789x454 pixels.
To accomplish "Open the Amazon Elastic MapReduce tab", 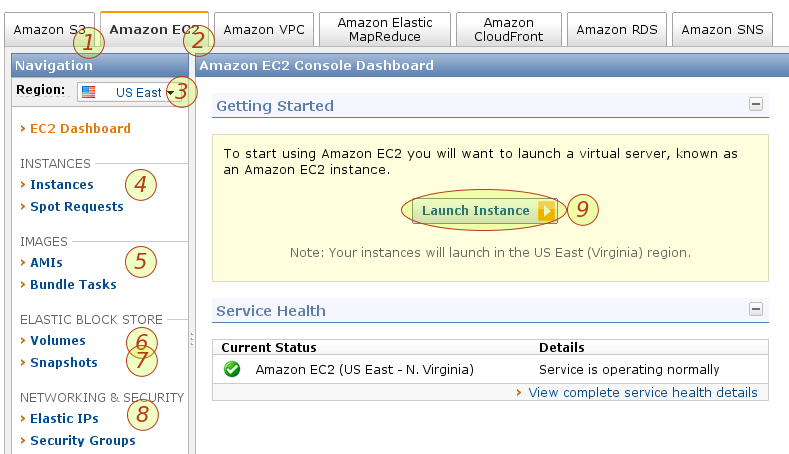I will (385, 29).
